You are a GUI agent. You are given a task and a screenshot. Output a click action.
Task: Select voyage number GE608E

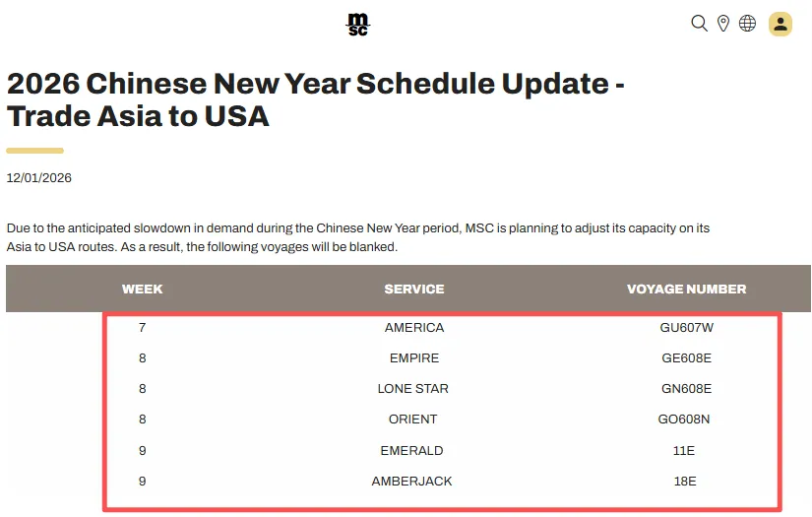pyautogui.click(x=686, y=358)
